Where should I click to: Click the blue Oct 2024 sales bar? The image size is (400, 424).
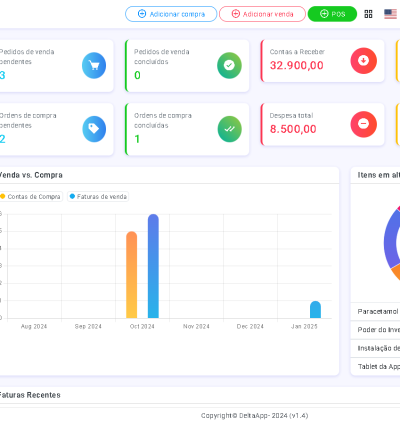point(153,266)
